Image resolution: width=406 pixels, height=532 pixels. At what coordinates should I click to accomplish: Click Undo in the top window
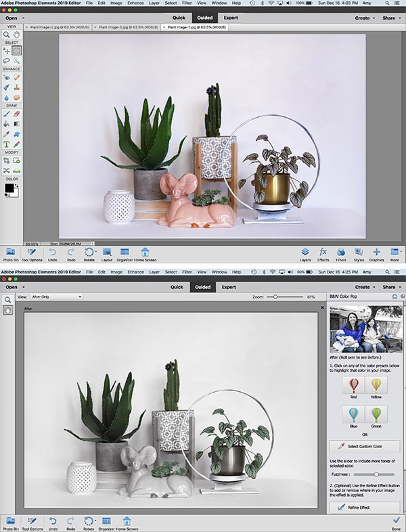click(52, 254)
